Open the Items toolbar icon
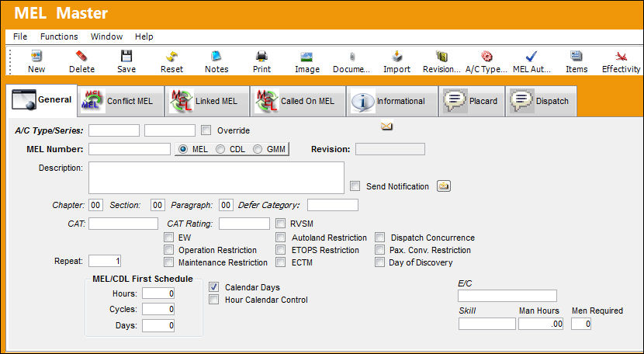Image resolution: width=644 pixels, height=354 pixels. 576,57
